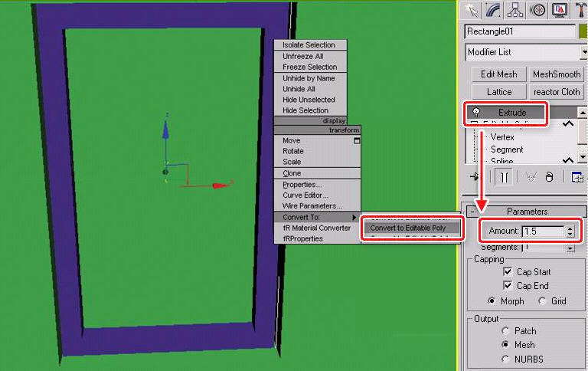The image size is (588, 371).
Task: Click Remove Modifier trash icon
Action: (x=549, y=176)
